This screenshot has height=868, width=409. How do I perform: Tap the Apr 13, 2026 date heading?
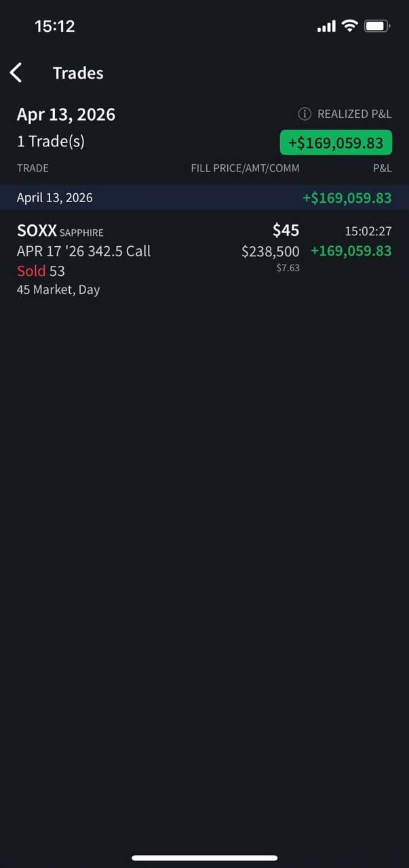tap(66, 115)
